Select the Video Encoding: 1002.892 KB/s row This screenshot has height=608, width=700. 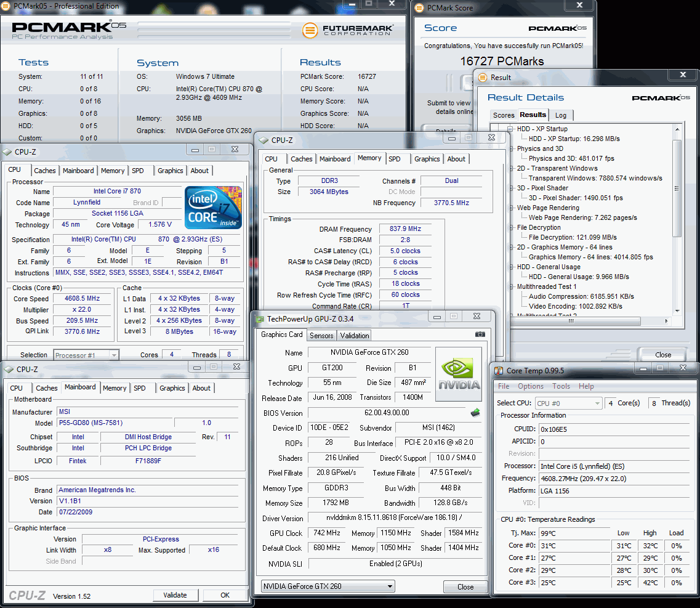[576, 306]
